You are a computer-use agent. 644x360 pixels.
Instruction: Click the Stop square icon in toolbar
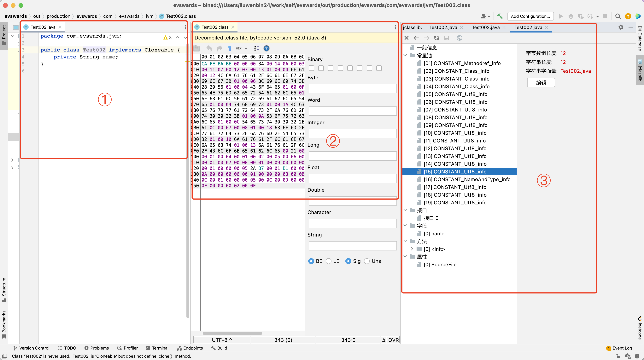pos(605,16)
